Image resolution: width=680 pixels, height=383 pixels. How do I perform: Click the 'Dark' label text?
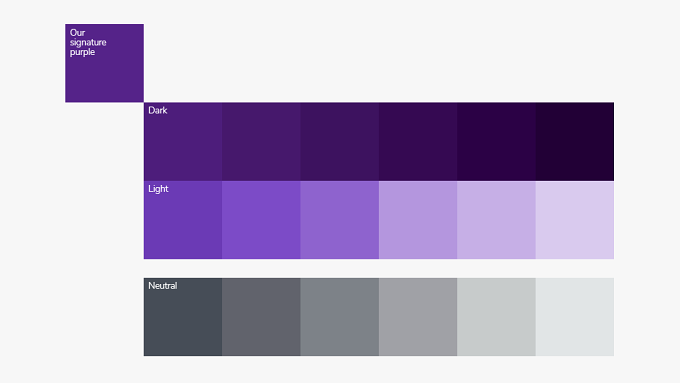tap(157, 111)
